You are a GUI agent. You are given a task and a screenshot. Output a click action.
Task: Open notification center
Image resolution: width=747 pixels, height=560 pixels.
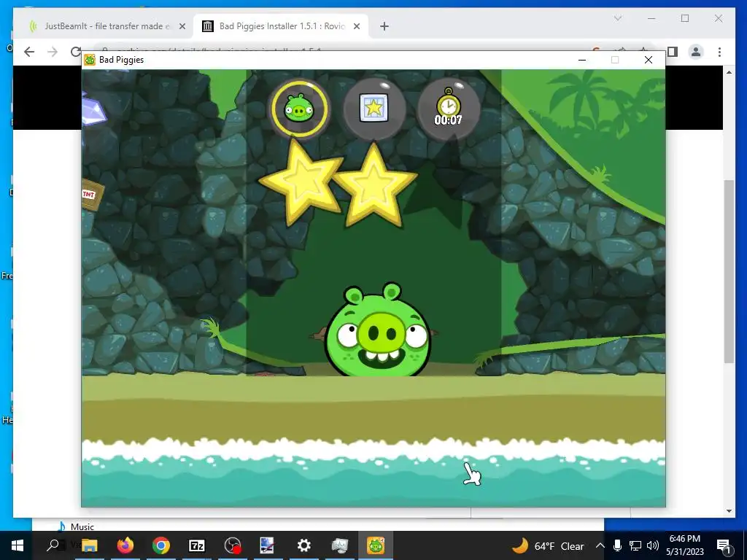[x=724, y=545]
